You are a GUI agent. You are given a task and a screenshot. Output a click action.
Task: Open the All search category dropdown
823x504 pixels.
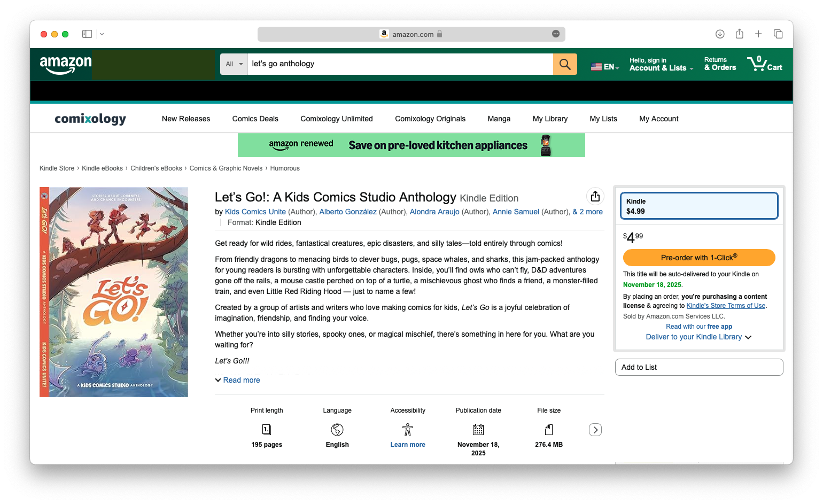click(x=234, y=64)
